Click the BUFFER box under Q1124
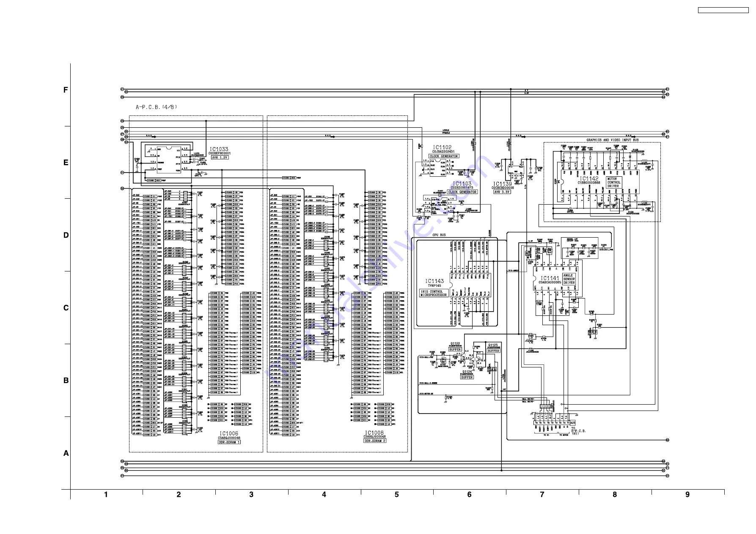 pos(467,377)
